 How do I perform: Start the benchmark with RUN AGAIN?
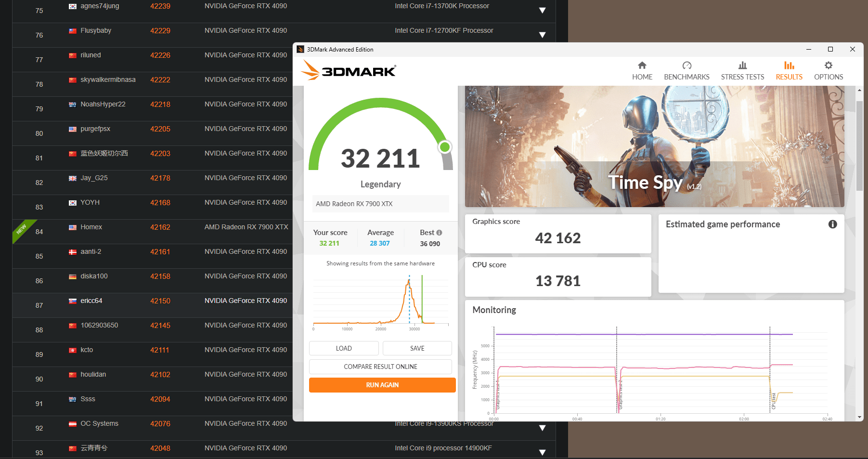tap(382, 385)
